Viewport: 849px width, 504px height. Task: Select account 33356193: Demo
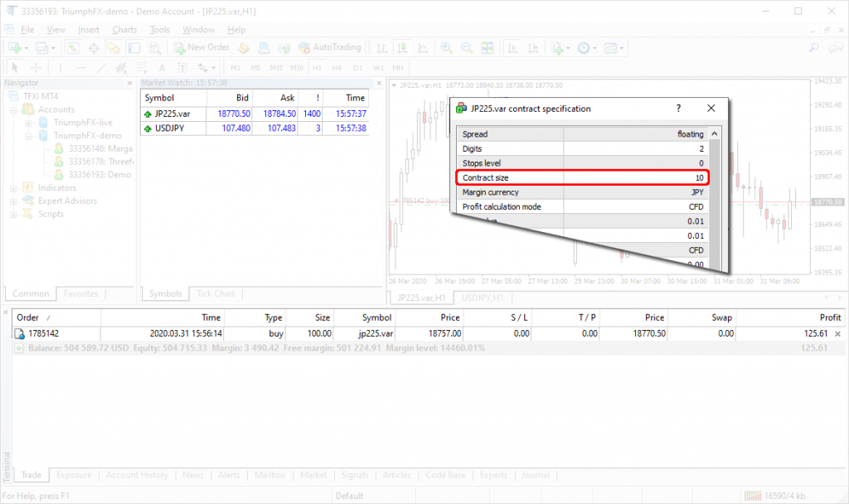[x=99, y=175]
